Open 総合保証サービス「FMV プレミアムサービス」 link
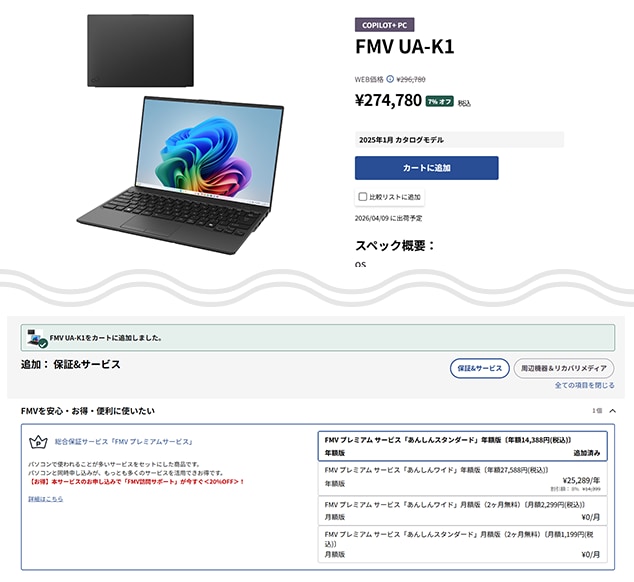This screenshot has height=582, width=634. pyautogui.click(x=123, y=442)
